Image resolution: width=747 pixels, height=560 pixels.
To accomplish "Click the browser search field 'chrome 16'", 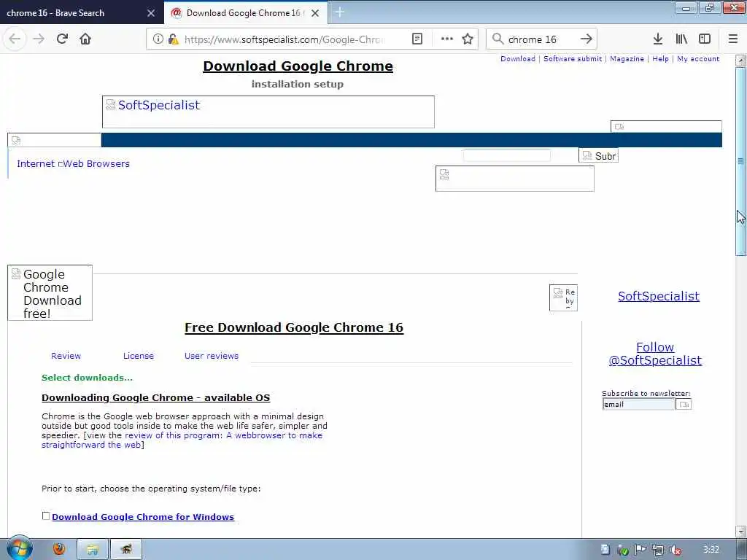I will (x=532, y=39).
